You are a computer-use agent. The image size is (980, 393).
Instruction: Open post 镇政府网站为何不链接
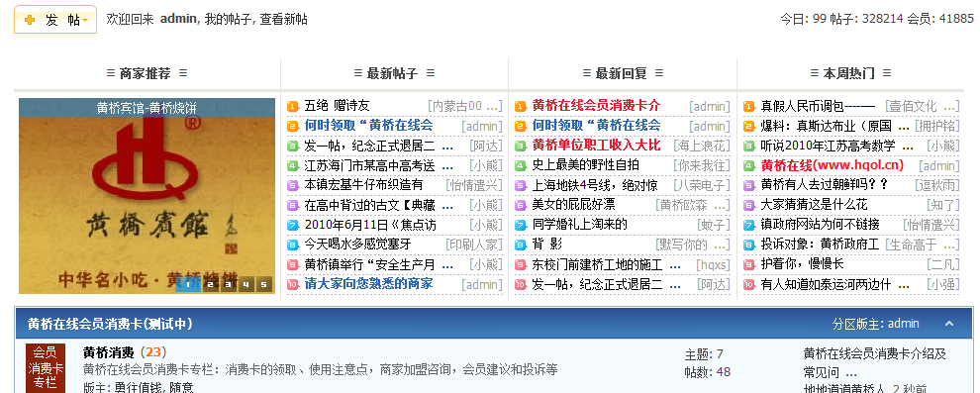tap(820, 224)
